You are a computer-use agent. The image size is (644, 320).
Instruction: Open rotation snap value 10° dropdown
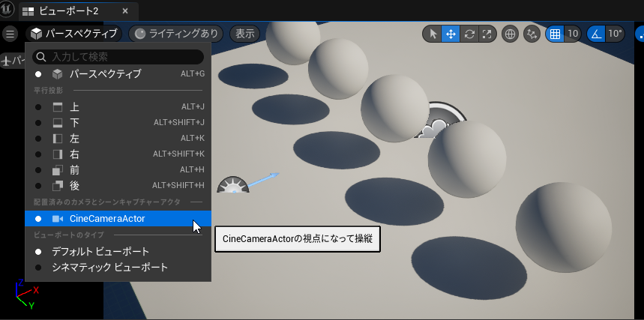coord(615,34)
